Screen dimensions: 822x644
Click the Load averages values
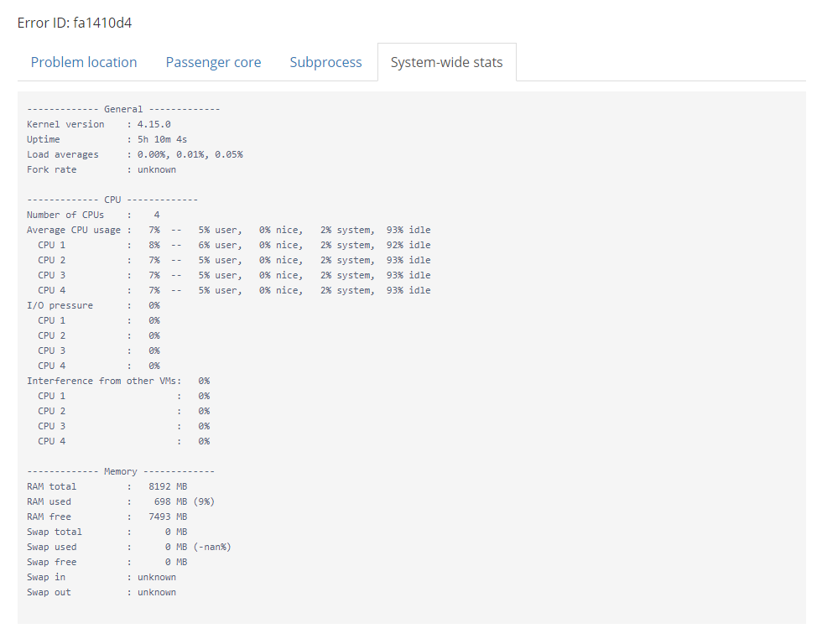point(190,154)
